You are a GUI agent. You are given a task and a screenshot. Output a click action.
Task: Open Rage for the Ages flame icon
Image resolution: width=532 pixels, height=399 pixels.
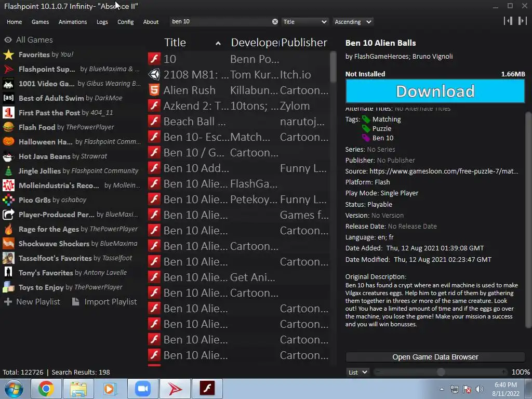click(x=8, y=229)
